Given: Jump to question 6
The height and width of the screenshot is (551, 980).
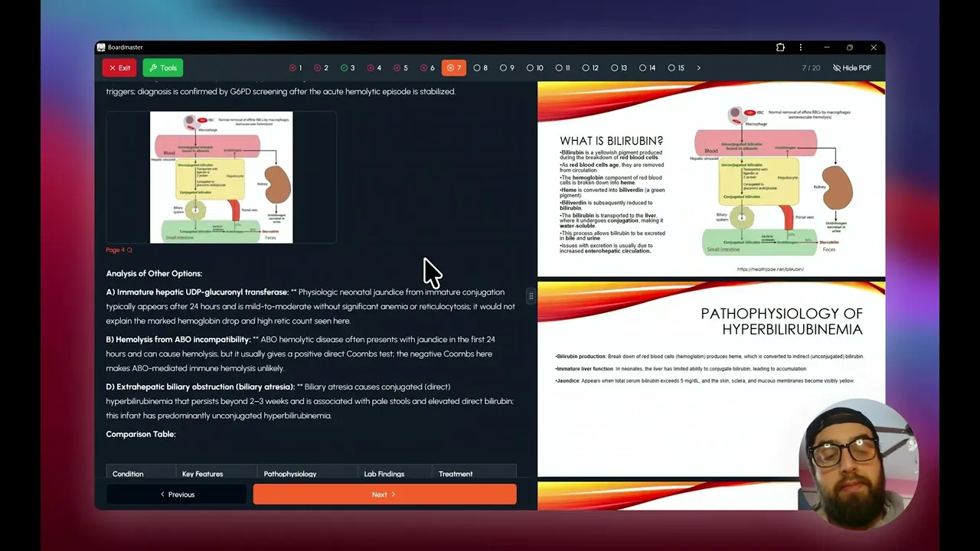Looking at the screenshot, I should point(426,68).
